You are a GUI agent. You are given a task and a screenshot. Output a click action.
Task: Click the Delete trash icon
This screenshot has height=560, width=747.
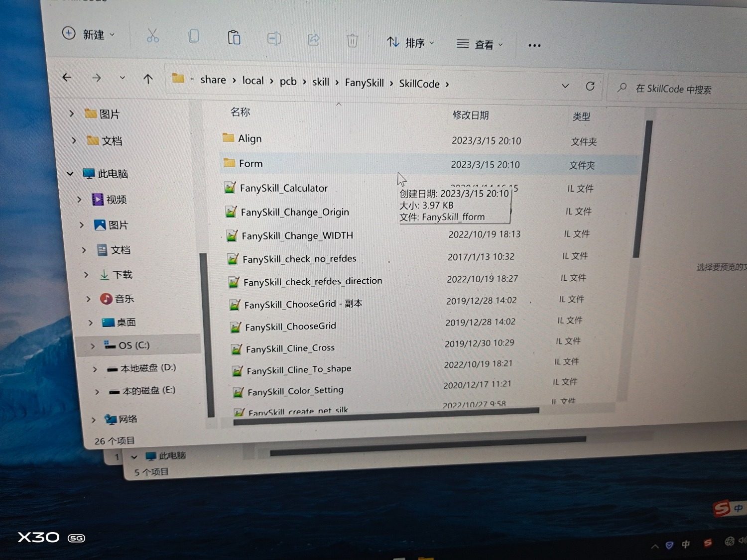[352, 40]
